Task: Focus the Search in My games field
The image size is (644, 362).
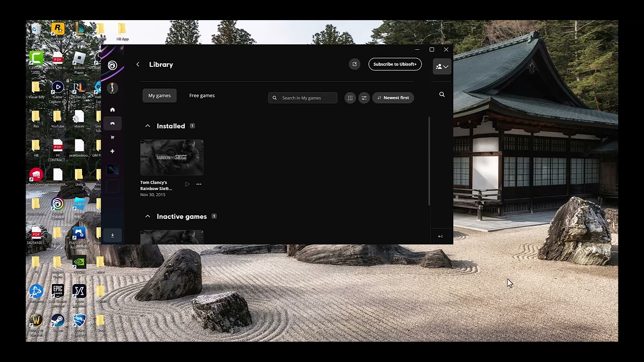Action: (303, 98)
